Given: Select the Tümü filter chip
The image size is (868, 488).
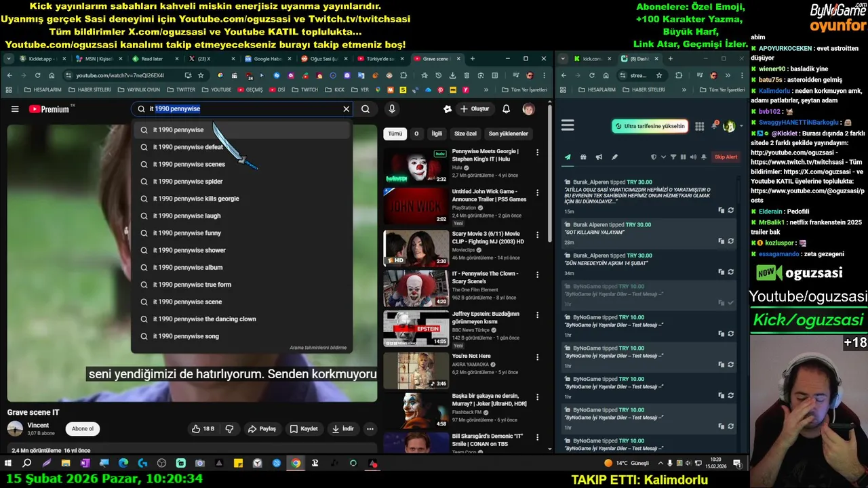Looking at the screenshot, I should point(395,134).
